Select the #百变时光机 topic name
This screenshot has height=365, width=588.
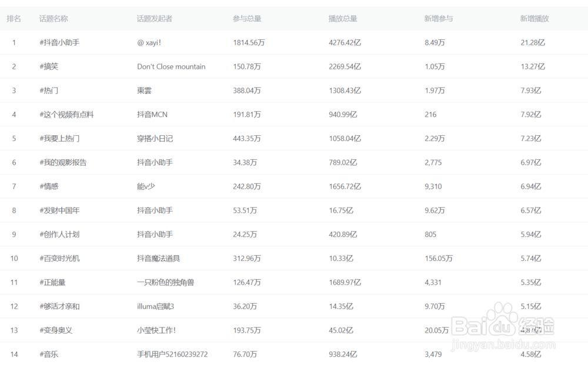(x=59, y=259)
